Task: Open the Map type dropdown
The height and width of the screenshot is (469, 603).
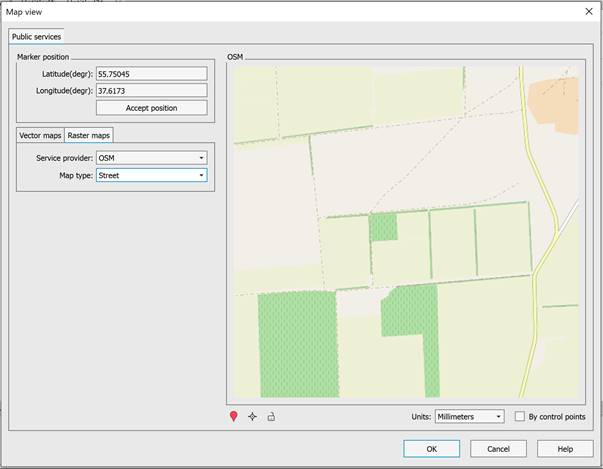Action: (x=151, y=175)
